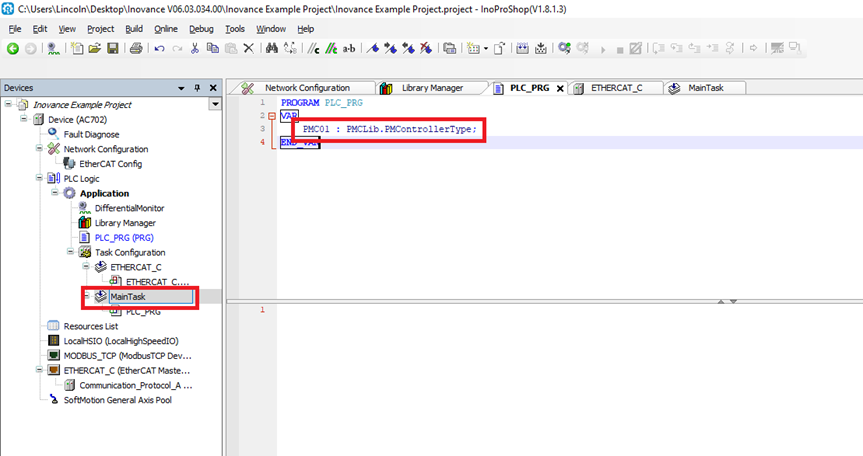The height and width of the screenshot is (456, 863).
Task: Click the Print toolbar icon
Action: (135, 48)
